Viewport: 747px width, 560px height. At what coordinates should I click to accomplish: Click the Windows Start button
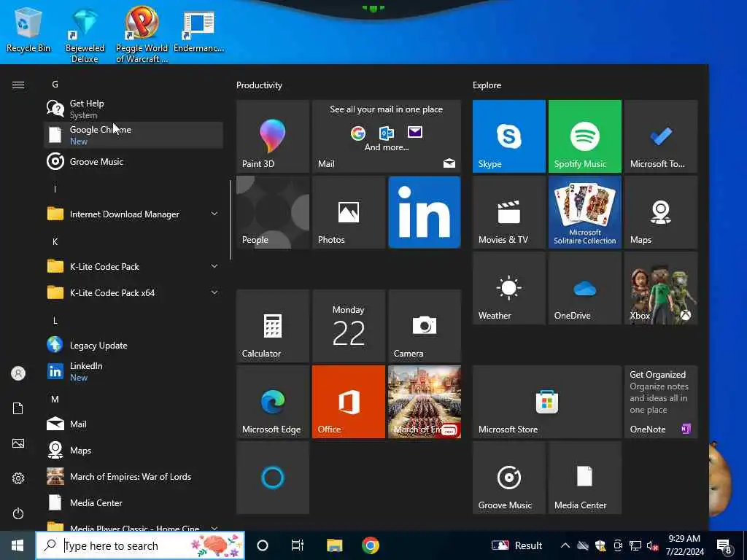18,545
